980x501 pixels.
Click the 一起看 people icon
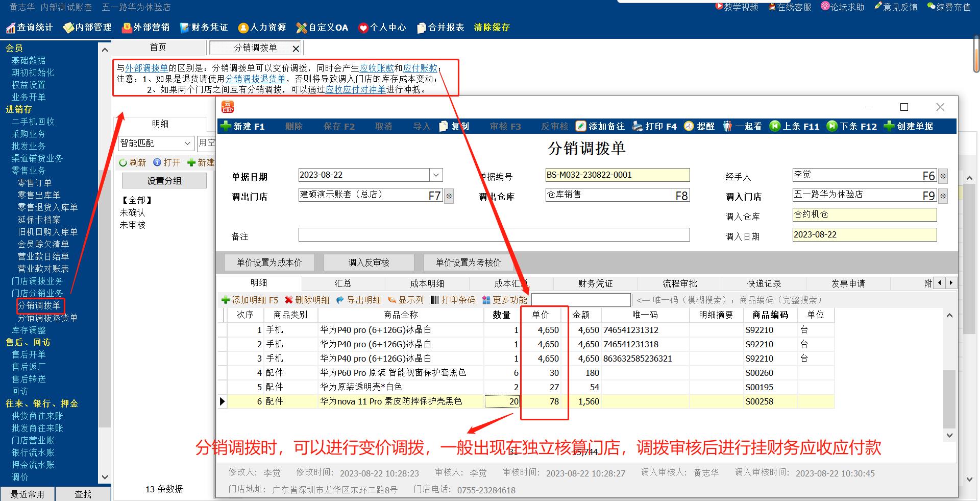(727, 126)
